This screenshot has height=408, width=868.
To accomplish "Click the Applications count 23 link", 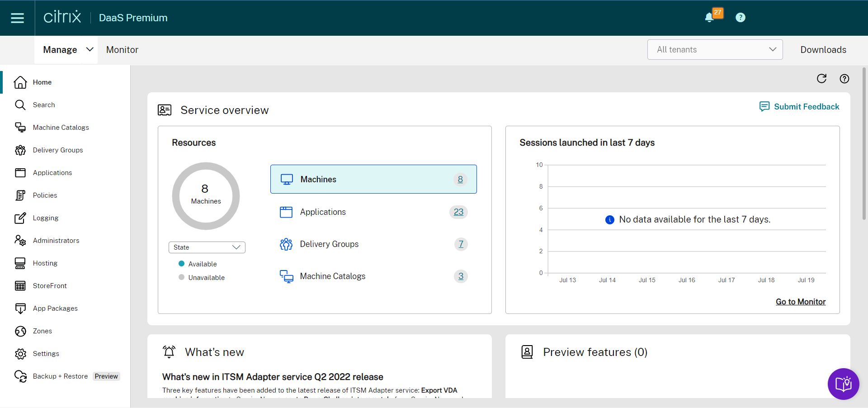I will point(458,212).
